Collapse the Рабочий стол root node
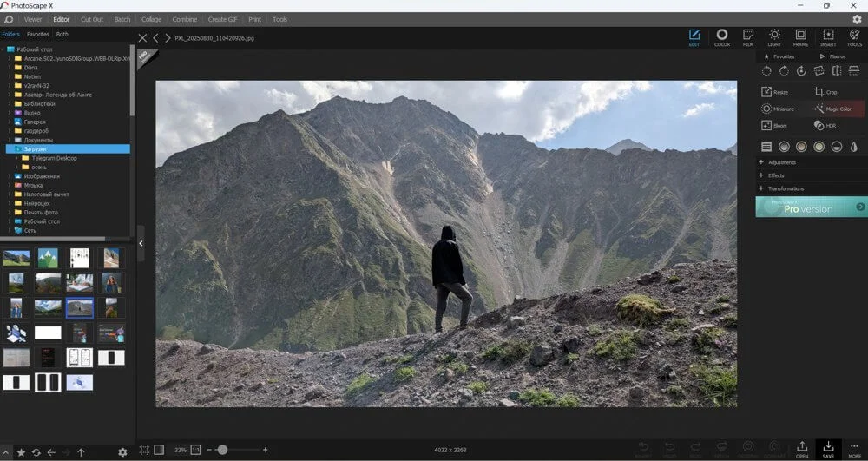The width and height of the screenshot is (868, 461). [x=3, y=49]
